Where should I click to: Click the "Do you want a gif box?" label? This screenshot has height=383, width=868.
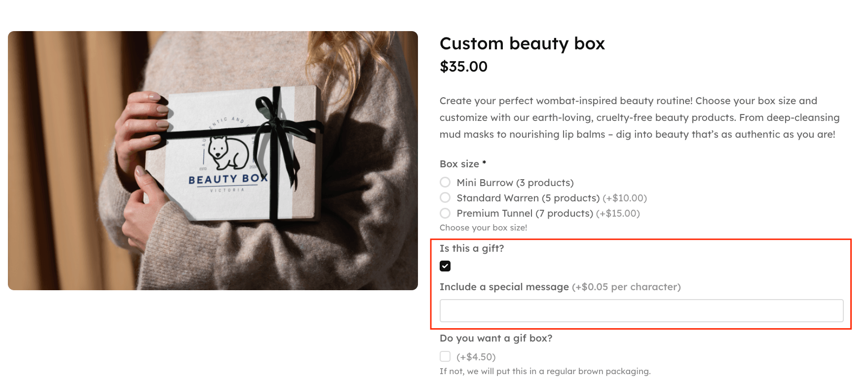(496, 338)
